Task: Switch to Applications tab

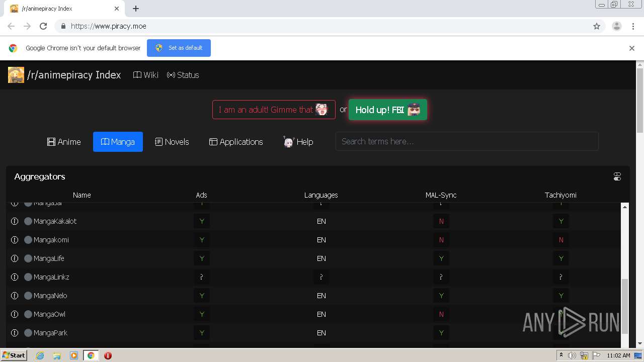Action: [236, 142]
